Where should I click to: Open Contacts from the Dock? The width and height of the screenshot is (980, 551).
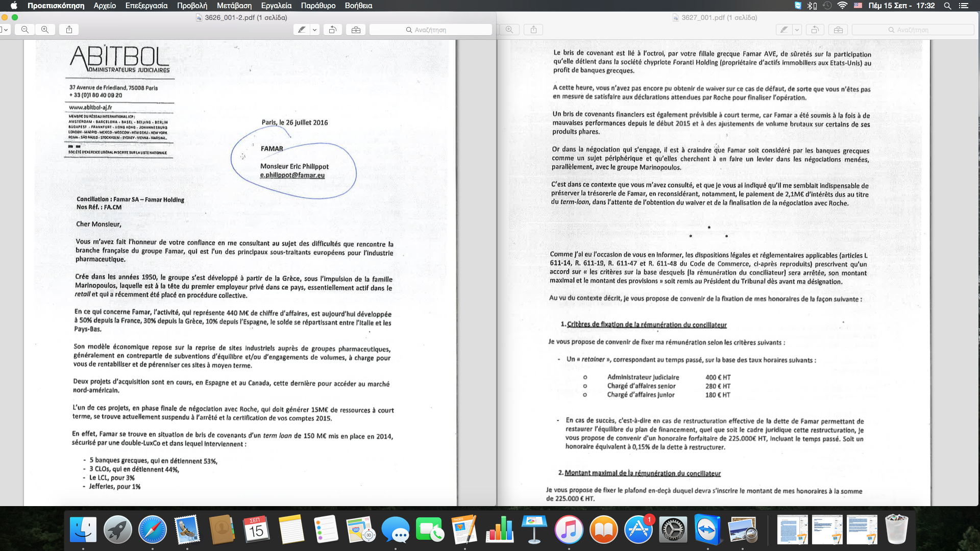[x=222, y=530]
